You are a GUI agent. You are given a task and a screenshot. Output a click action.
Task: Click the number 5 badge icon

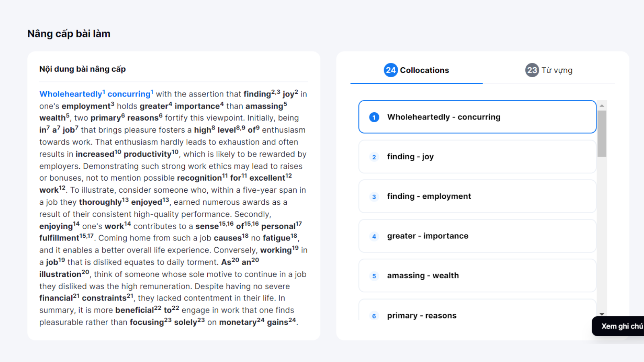(374, 276)
